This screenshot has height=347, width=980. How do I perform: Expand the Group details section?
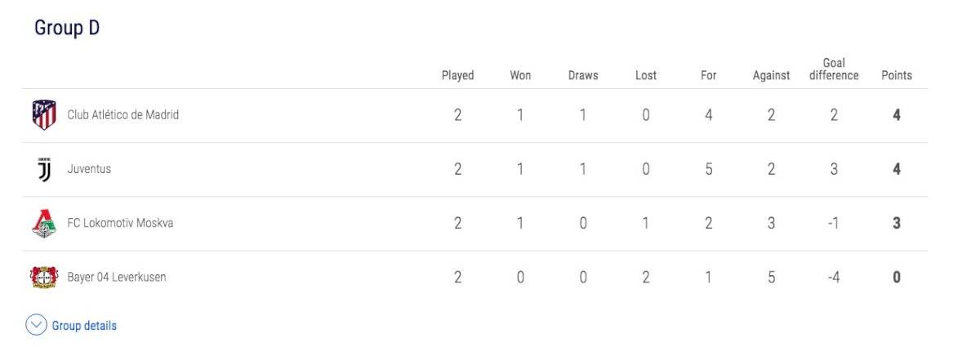[72, 326]
